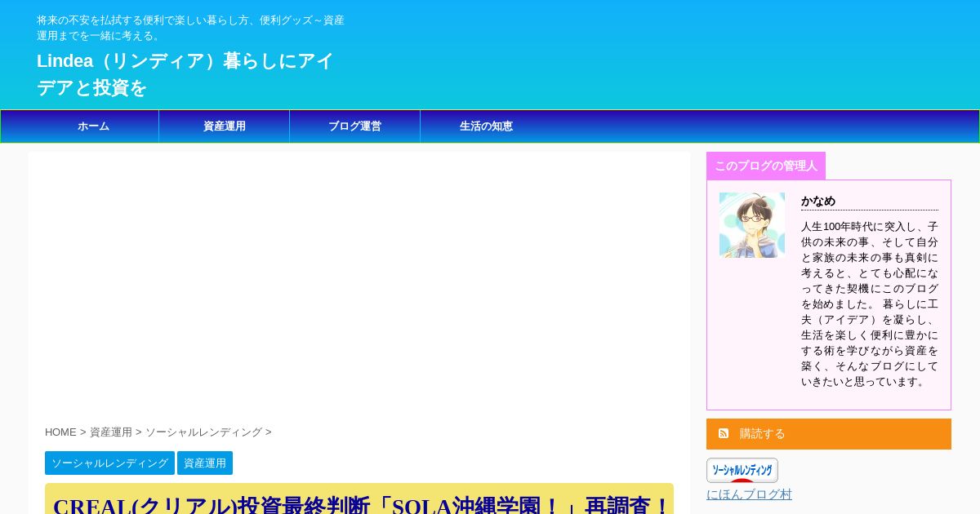Click 資産運用 breadcrumb link

point(111,432)
